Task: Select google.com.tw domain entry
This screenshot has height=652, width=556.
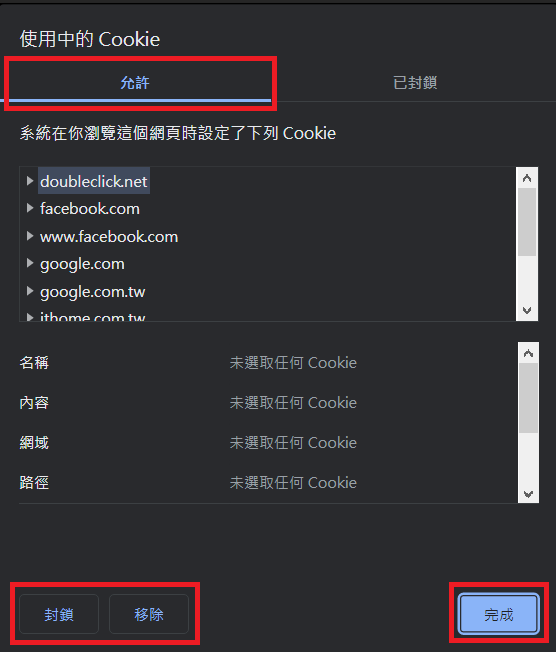Action: click(92, 292)
